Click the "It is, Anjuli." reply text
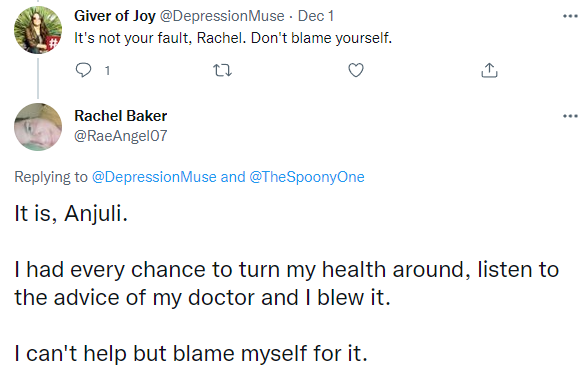 tap(71, 214)
